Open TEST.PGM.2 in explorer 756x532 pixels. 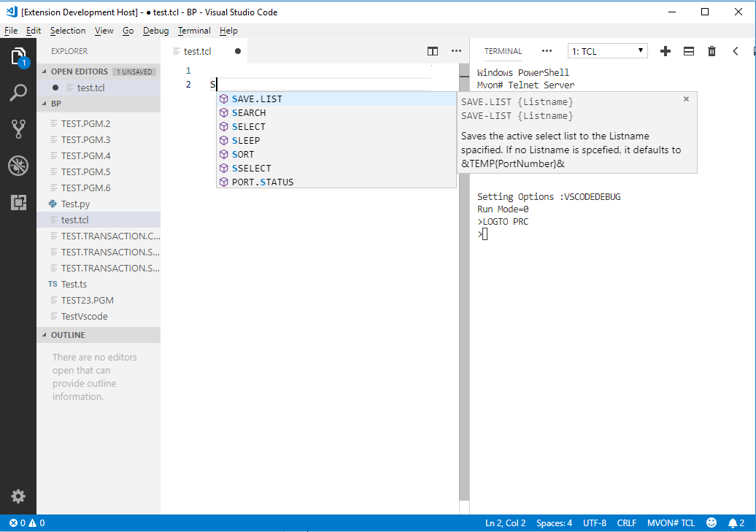click(99, 123)
